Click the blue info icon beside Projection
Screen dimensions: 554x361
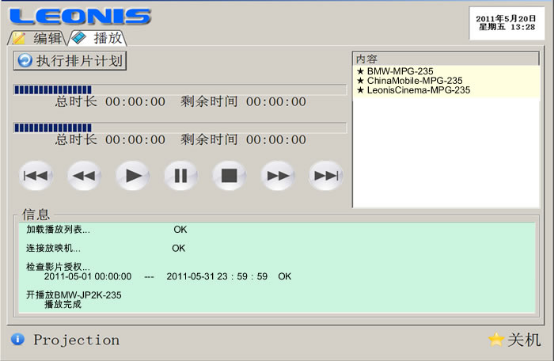pyautogui.click(x=18, y=339)
